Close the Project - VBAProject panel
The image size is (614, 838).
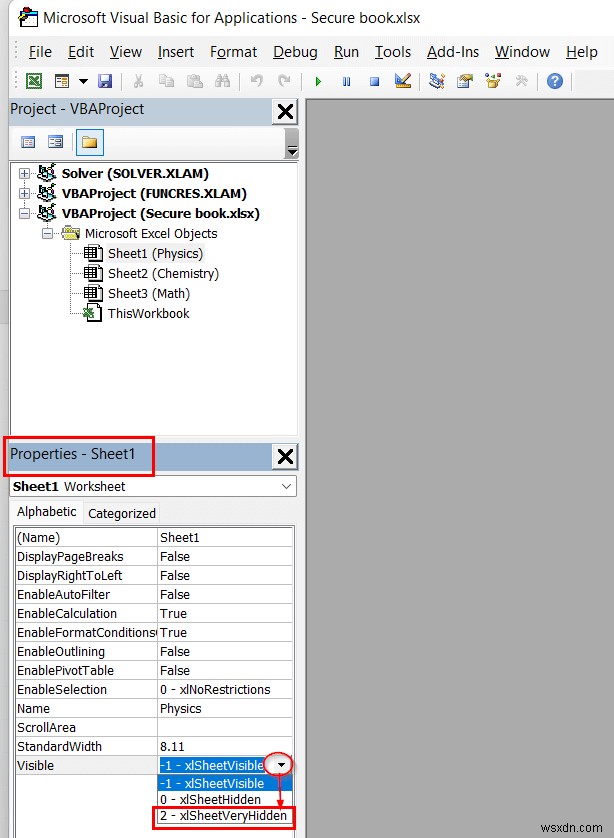(x=285, y=112)
